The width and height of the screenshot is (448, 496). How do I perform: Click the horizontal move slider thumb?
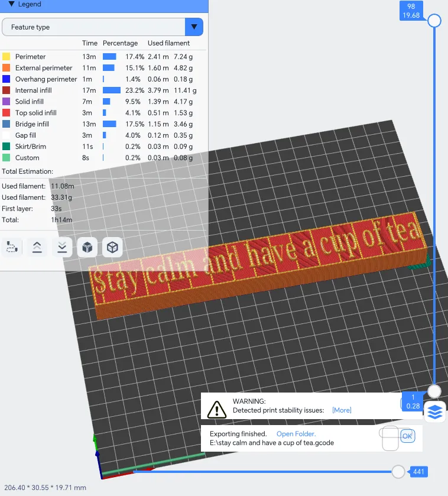[398, 472]
